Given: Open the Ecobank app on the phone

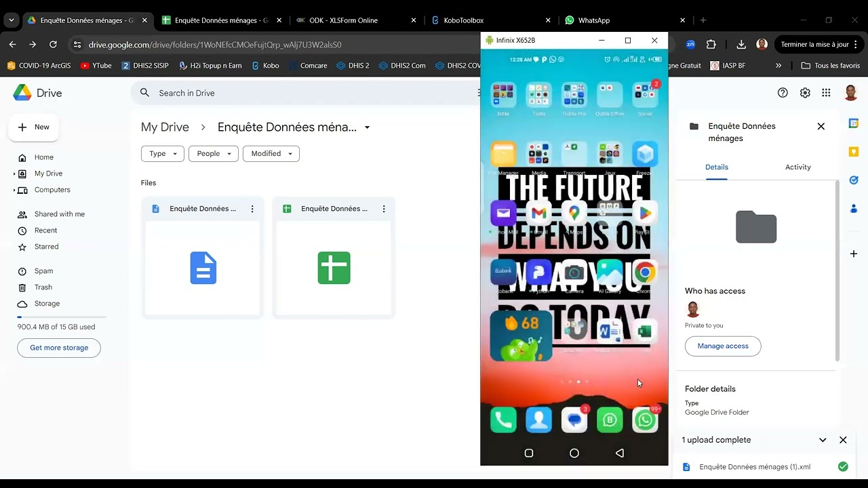Looking at the screenshot, I should (503, 272).
